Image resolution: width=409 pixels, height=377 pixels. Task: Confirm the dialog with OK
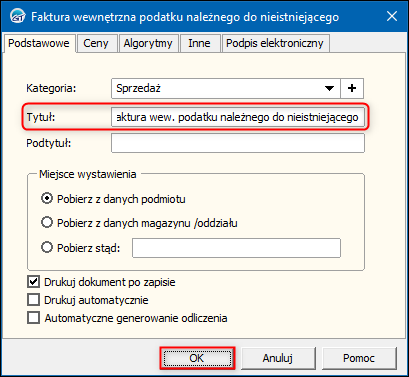[x=197, y=358]
